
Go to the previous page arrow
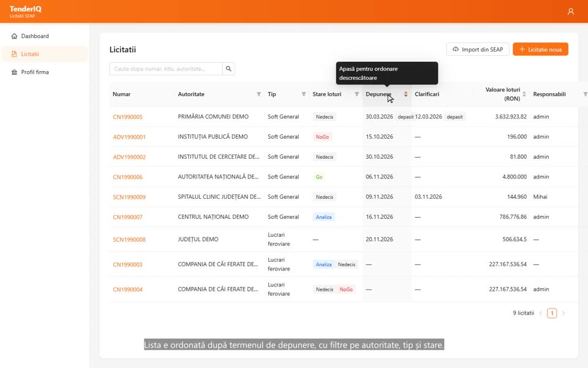[541, 313]
